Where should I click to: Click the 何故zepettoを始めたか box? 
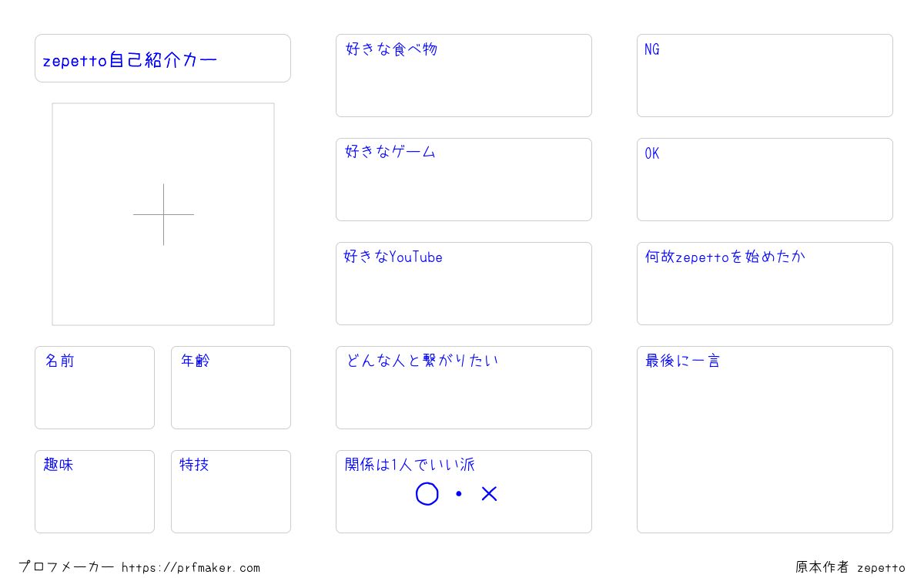click(765, 284)
